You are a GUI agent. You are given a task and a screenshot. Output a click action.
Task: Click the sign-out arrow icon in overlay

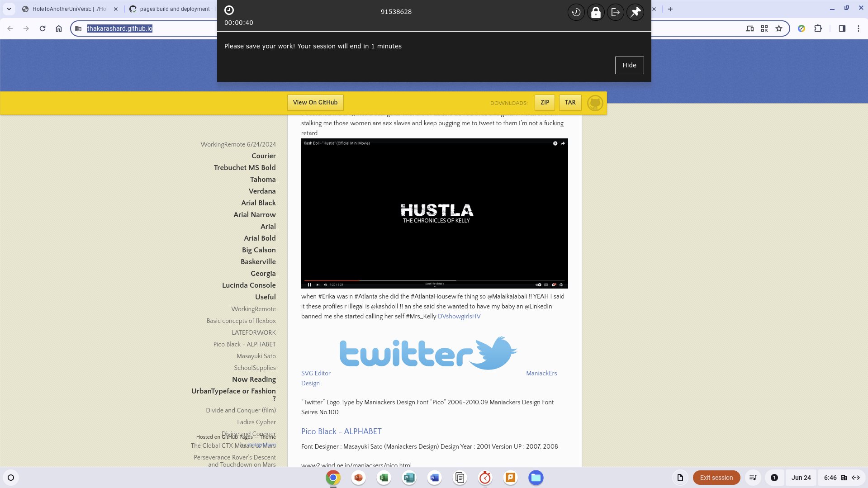[x=616, y=12]
